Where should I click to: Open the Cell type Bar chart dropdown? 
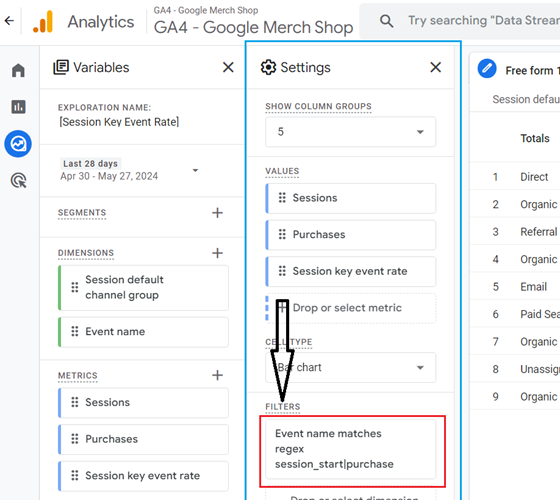tap(350, 368)
